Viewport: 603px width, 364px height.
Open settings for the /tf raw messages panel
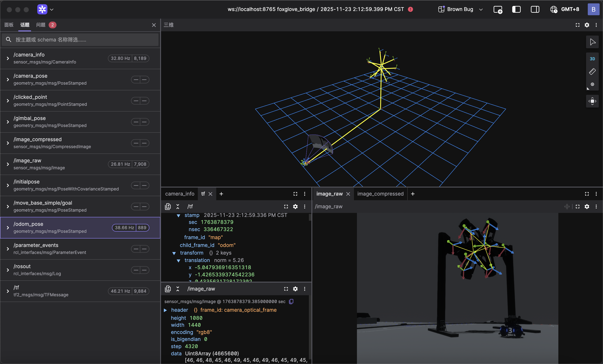pyautogui.click(x=295, y=207)
